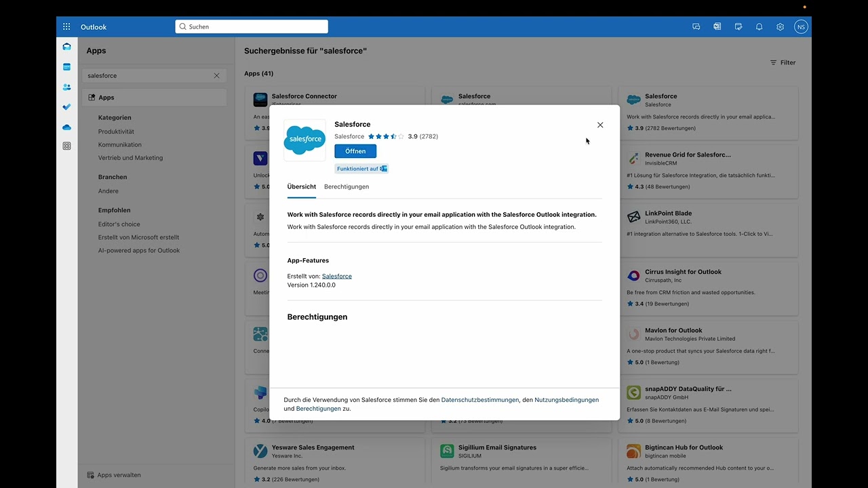Open the Salesforce creator link
The height and width of the screenshot is (488, 868).
(337, 276)
